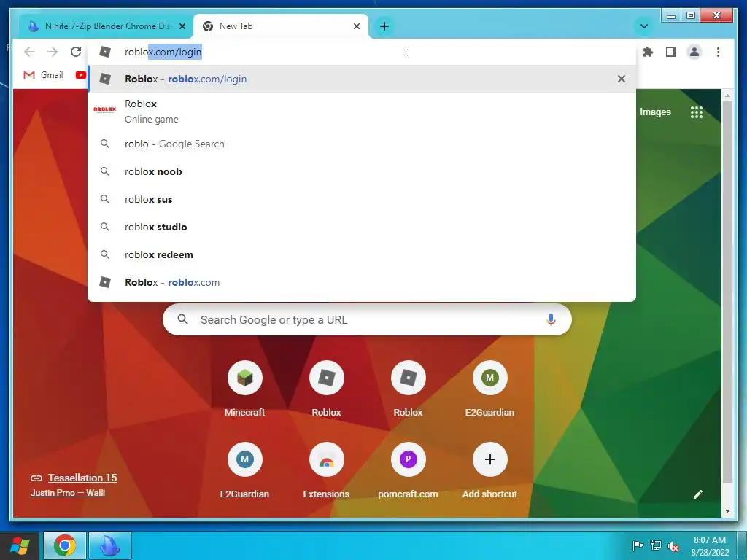Open the Tessellation 15 theme link

click(x=82, y=478)
